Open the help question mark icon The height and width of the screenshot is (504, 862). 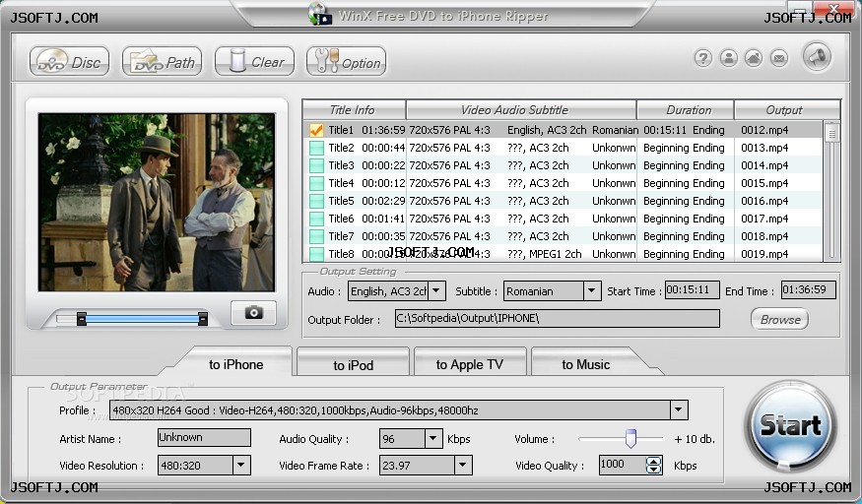(x=703, y=58)
